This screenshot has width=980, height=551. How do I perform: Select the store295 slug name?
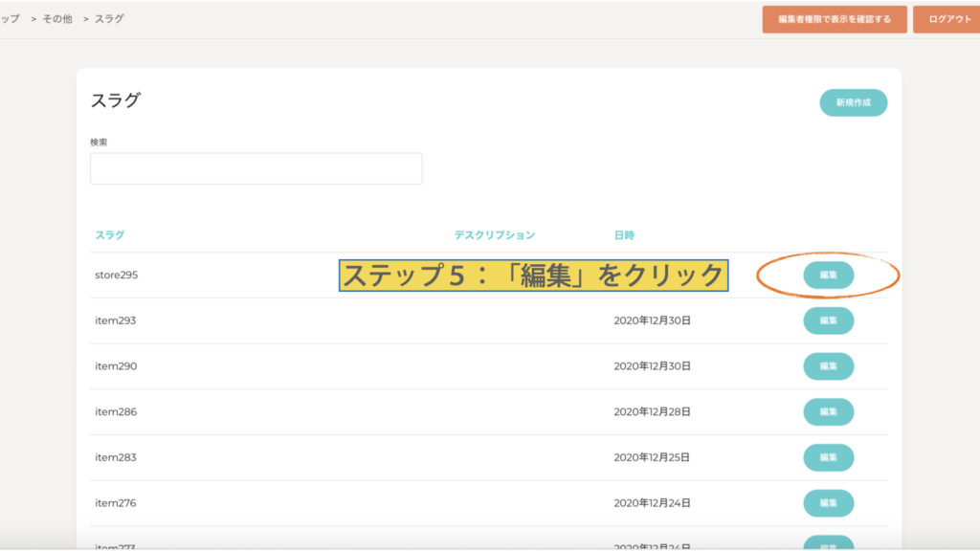click(x=117, y=275)
